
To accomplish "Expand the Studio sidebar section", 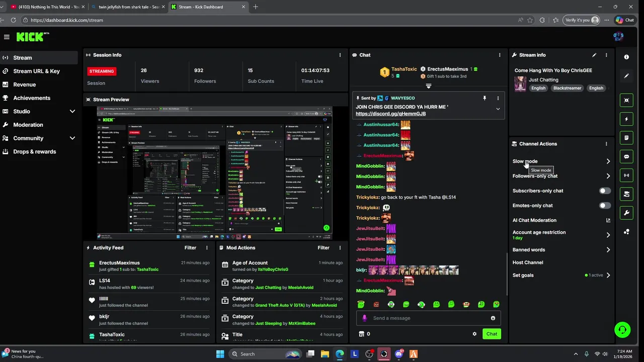I will pyautogui.click(x=72, y=112).
